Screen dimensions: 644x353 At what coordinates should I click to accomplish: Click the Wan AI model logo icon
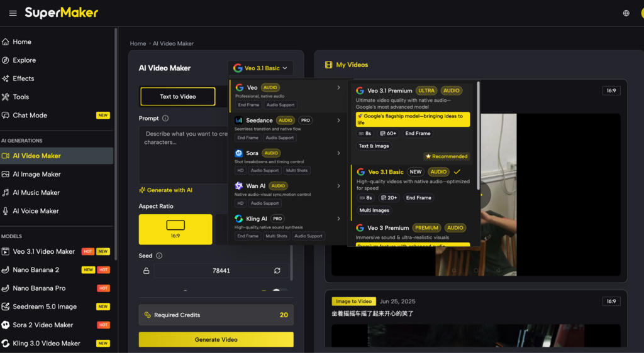click(x=238, y=186)
